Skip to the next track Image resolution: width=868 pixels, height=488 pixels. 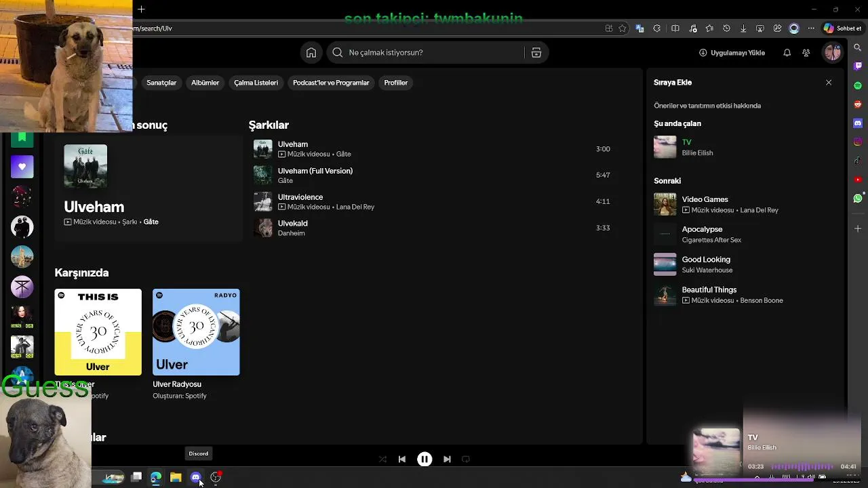(x=447, y=459)
